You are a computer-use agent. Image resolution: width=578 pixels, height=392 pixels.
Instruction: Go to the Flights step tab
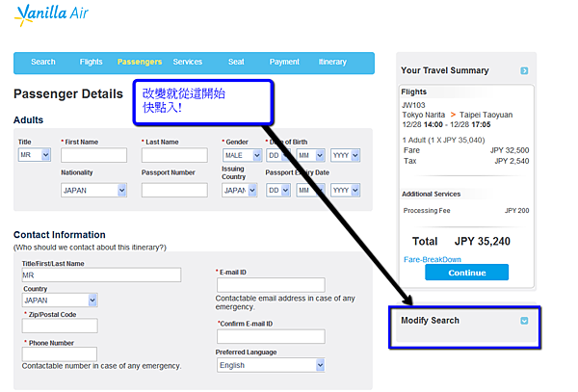[92, 62]
